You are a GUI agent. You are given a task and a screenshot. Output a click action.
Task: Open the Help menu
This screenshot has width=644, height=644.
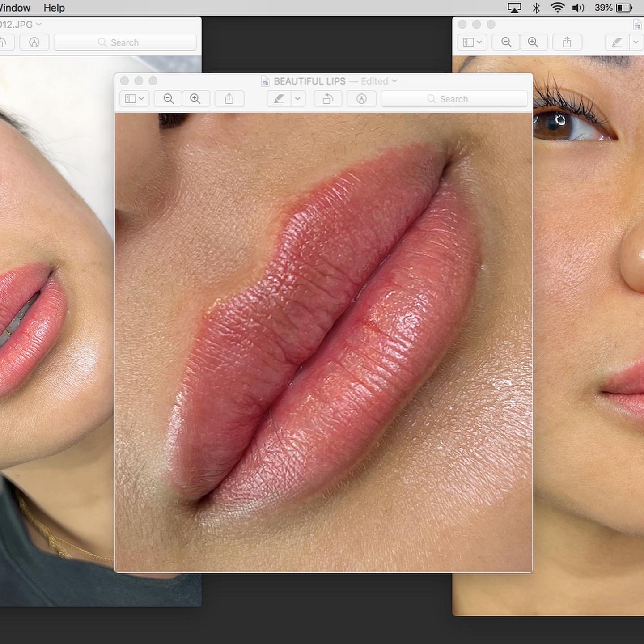coord(54,8)
